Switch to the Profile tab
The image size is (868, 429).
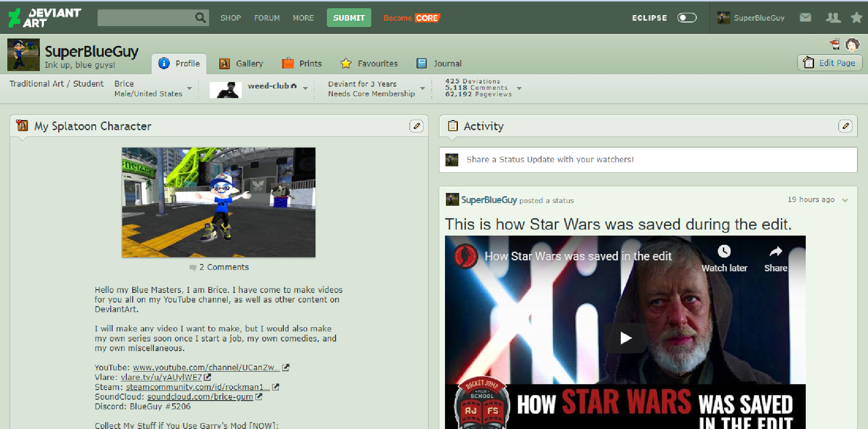[179, 64]
